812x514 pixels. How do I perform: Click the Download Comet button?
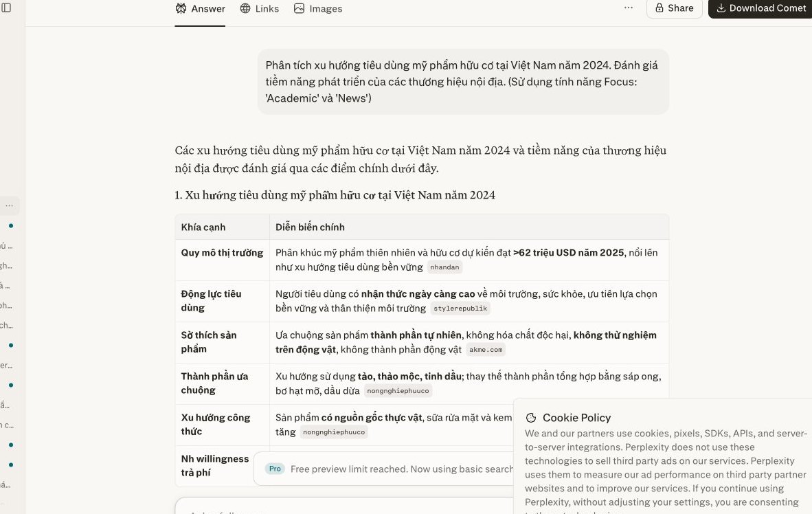(760, 8)
